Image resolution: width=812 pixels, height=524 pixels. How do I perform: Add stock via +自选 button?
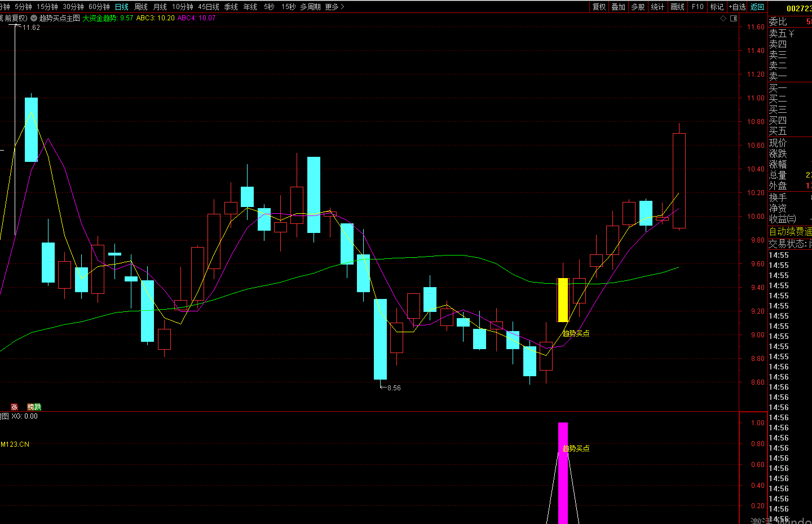[x=737, y=7]
